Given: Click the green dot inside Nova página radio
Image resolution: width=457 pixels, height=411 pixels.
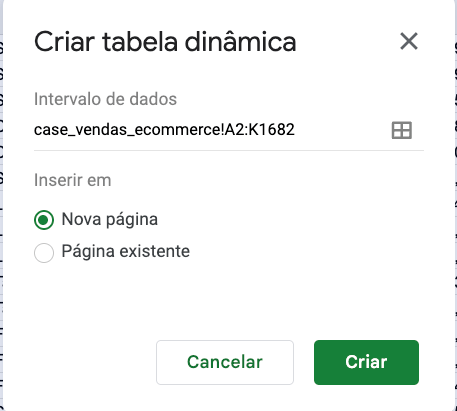Looking at the screenshot, I should (44, 220).
